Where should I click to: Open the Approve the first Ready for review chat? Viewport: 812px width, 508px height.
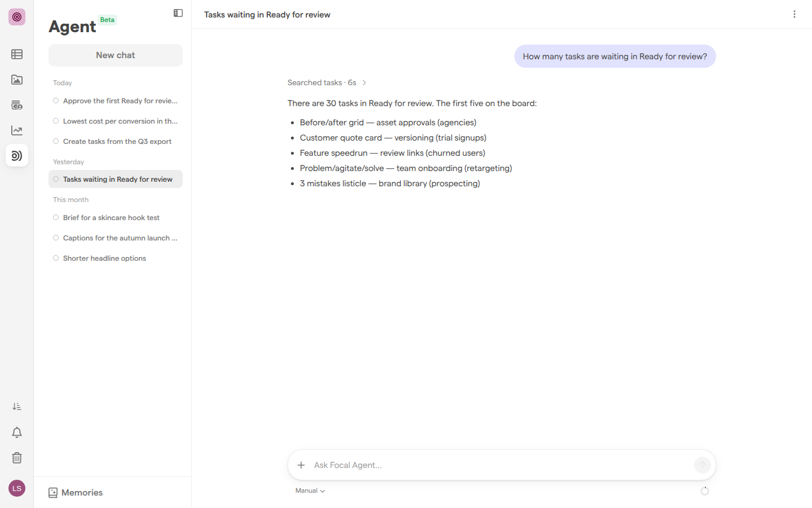(116, 101)
